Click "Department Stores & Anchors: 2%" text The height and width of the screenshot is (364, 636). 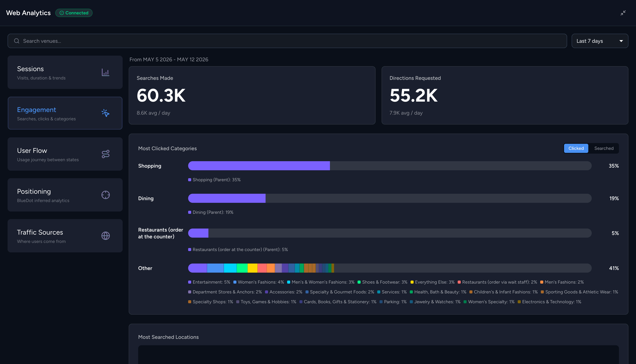pos(227,292)
